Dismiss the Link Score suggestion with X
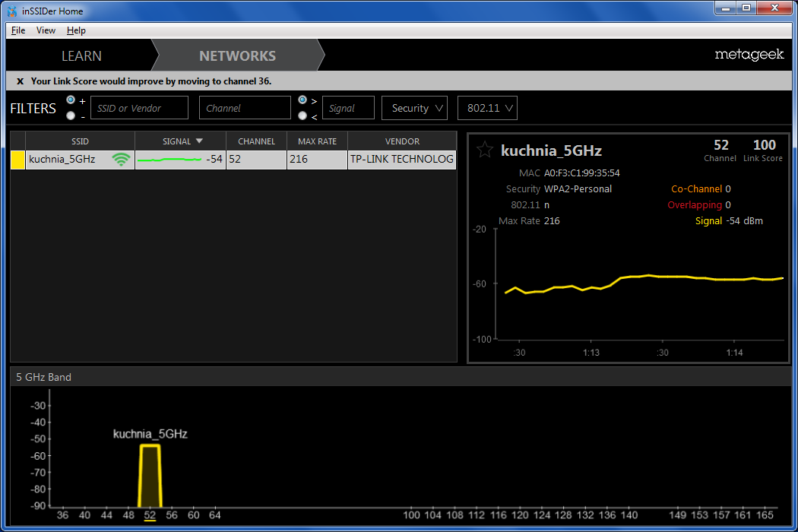This screenshot has width=798, height=532. click(20, 81)
